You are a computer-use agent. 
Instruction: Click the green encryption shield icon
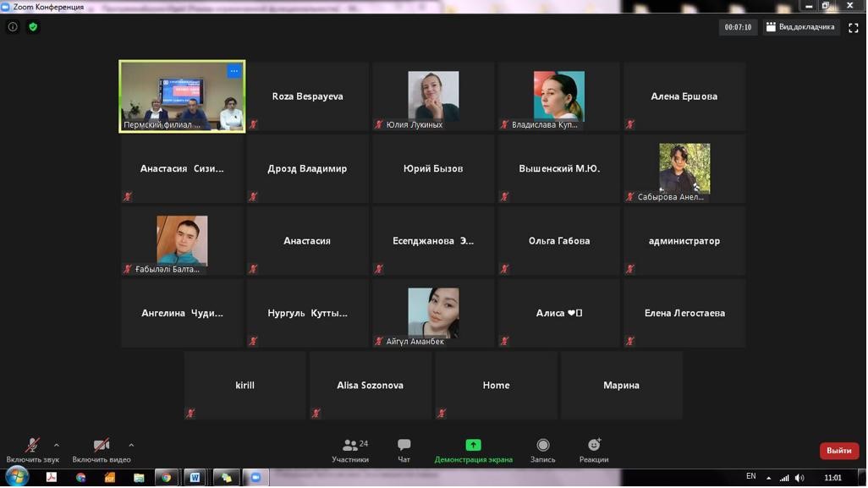click(x=33, y=27)
